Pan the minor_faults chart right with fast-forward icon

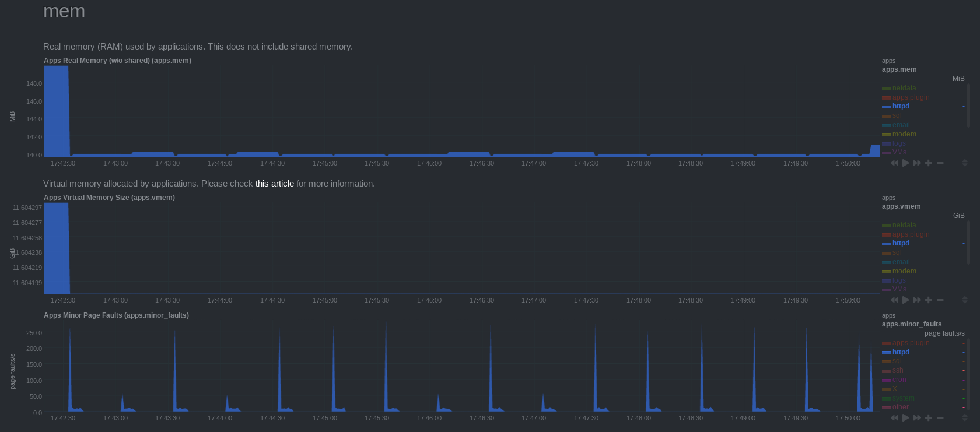pyautogui.click(x=917, y=418)
